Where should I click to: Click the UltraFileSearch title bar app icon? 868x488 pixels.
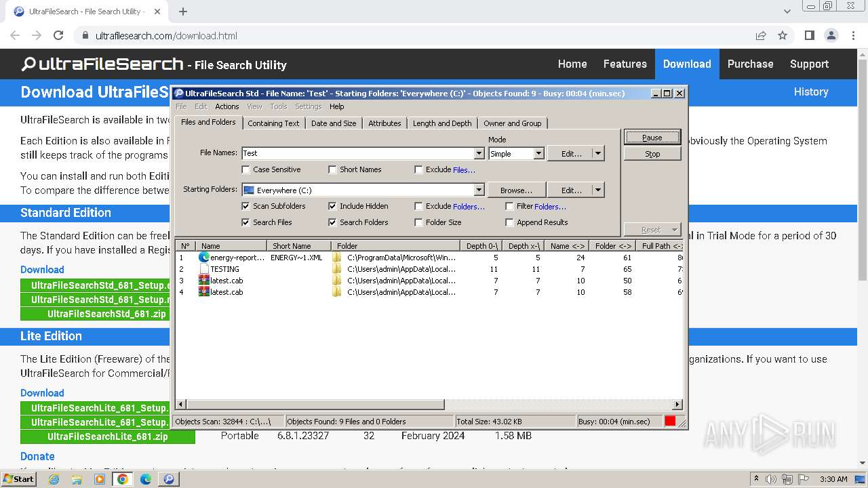point(179,94)
